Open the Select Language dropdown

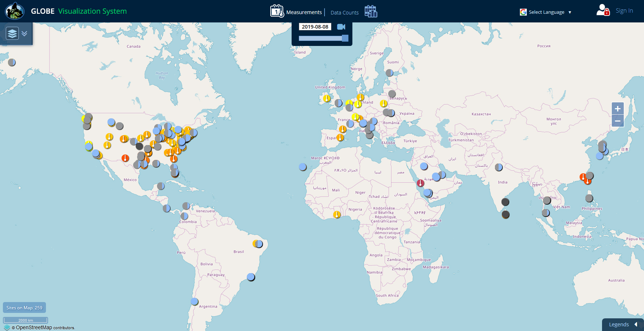tap(546, 12)
